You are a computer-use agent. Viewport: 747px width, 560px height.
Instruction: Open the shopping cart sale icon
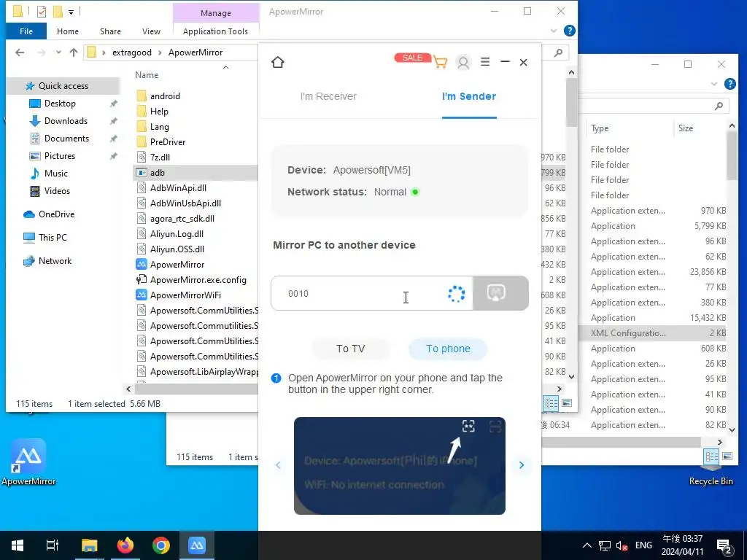(441, 63)
